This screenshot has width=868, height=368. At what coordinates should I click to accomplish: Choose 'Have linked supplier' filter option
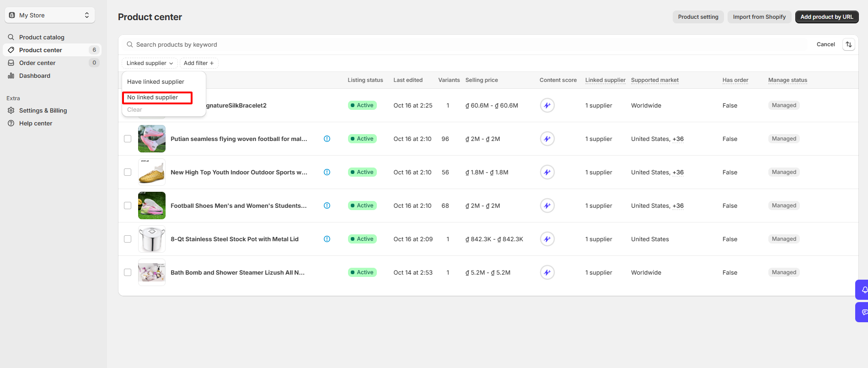click(155, 81)
